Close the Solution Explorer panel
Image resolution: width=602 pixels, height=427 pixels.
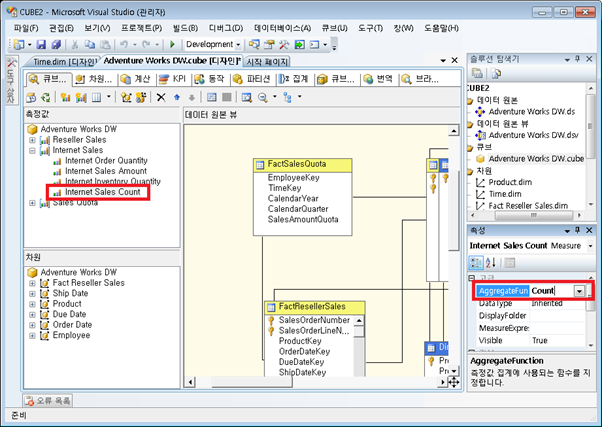589,59
